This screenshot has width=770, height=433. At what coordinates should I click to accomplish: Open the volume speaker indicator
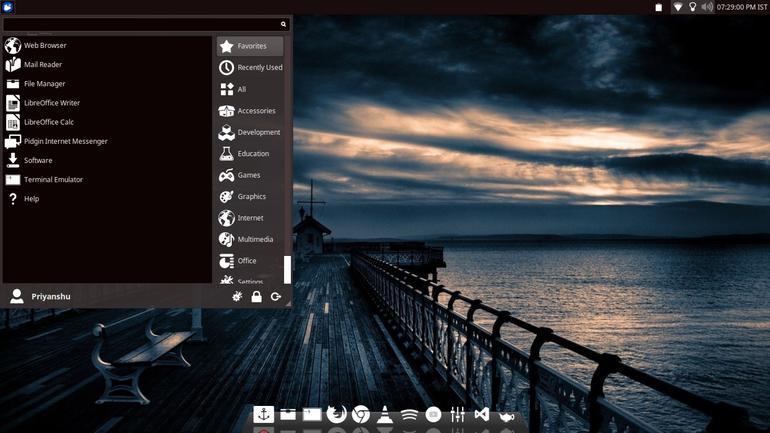click(x=707, y=7)
